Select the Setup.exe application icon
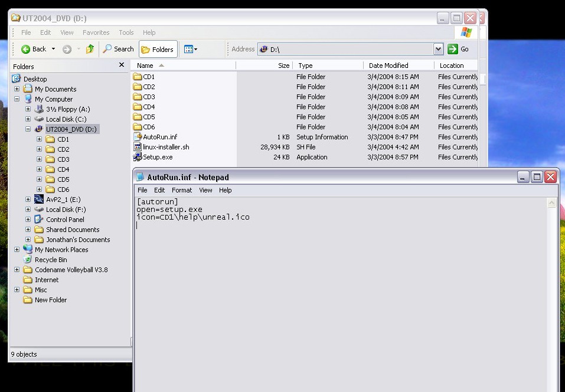Screen dimensions: 565x392 coord(138,156)
